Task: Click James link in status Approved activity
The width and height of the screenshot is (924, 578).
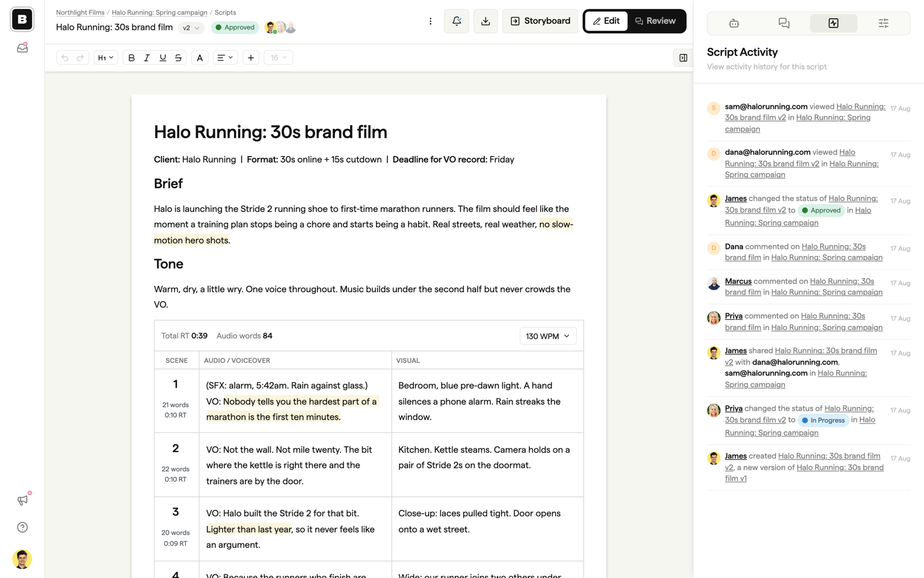Action: pos(736,199)
